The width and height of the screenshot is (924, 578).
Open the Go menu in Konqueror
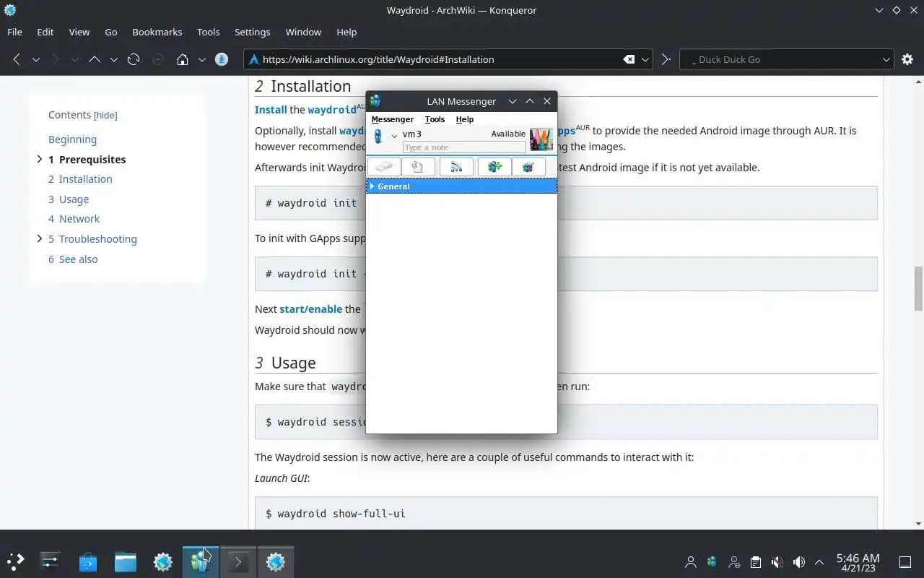(x=111, y=32)
